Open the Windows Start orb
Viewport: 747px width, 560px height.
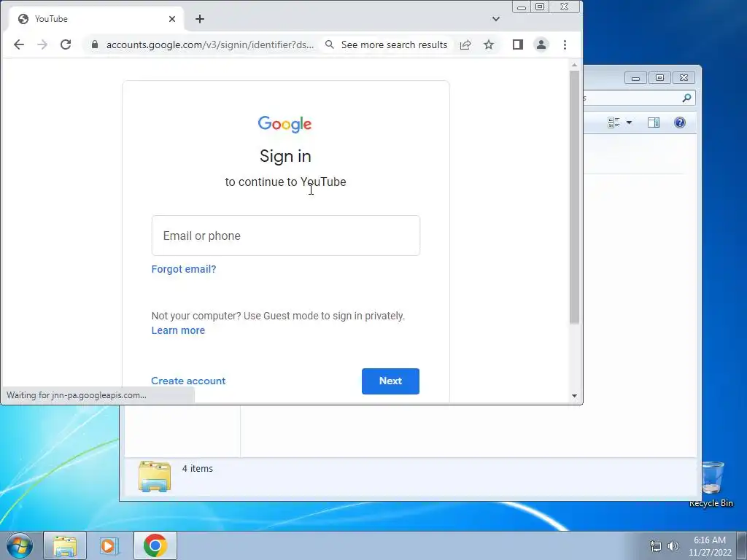19,545
